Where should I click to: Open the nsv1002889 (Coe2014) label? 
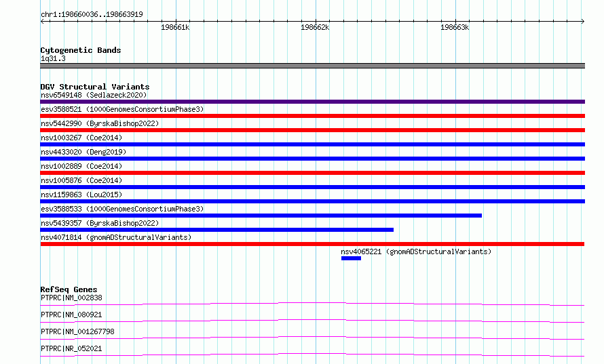(81, 166)
